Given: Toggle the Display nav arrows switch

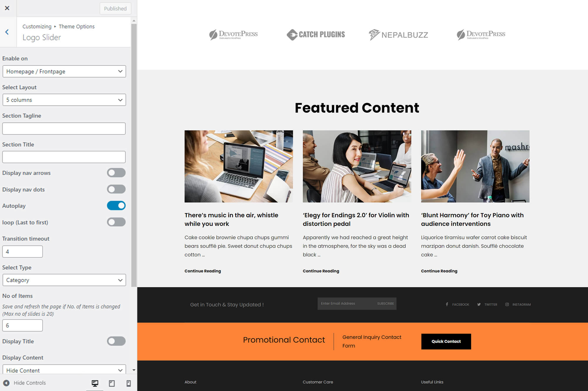Looking at the screenshot, I should (x=116, y=172).
